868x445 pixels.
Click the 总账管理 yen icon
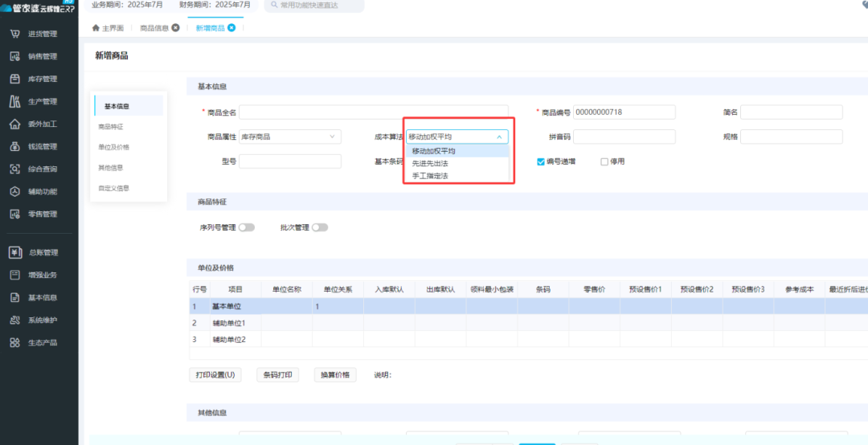point(14,252)
